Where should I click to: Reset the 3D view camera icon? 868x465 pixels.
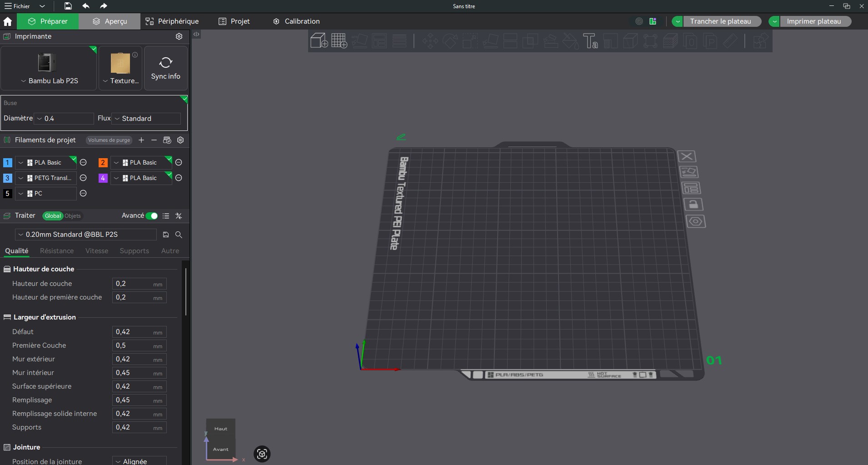[262, 454]
